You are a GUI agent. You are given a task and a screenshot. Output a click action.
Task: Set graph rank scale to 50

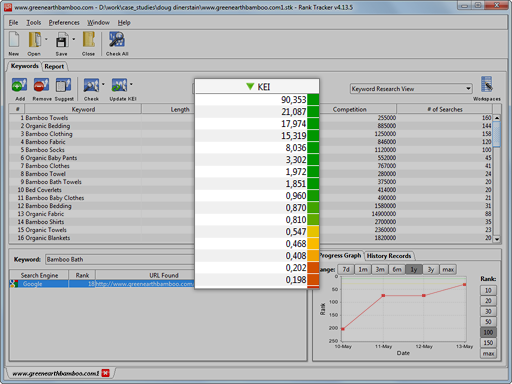pyautogui.click(x=488, y=322)
